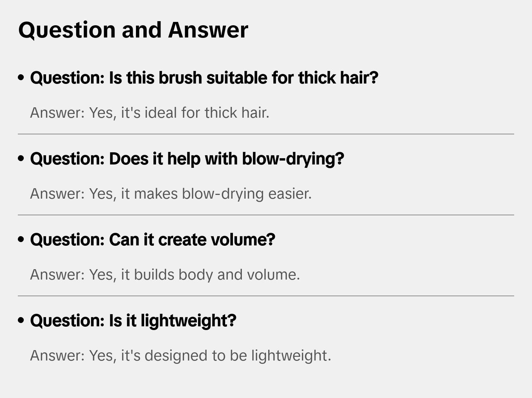Image resolution: width=532 pixels, height=398 pixels.
Task: Click the 'Question:' label in the thick hair question
Action: (67, 78)
